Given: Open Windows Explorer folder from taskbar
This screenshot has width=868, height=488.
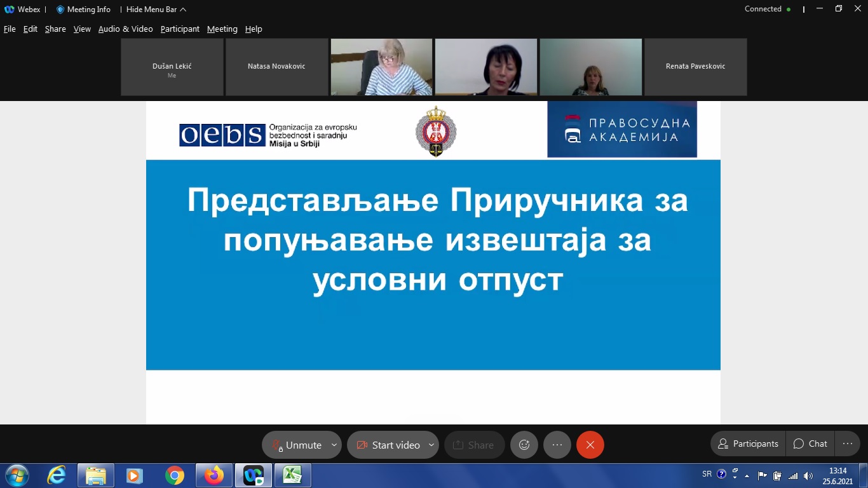Looking at the screenshot, I should click(96, 475).
